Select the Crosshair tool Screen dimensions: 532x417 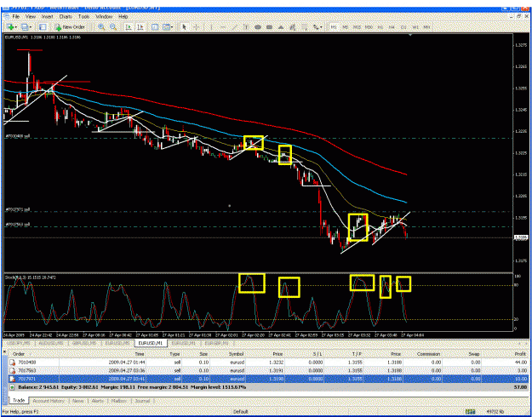(196, 26)
